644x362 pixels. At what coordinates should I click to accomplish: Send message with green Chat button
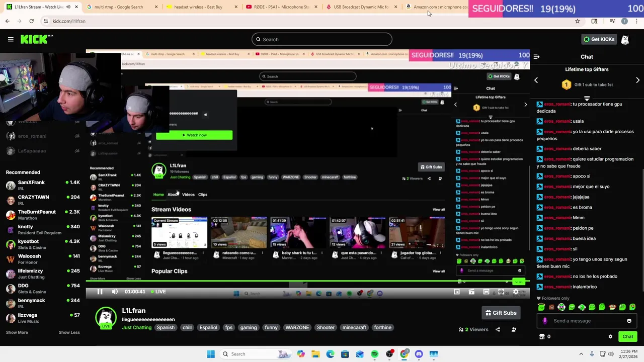click(x=627, y=337)
